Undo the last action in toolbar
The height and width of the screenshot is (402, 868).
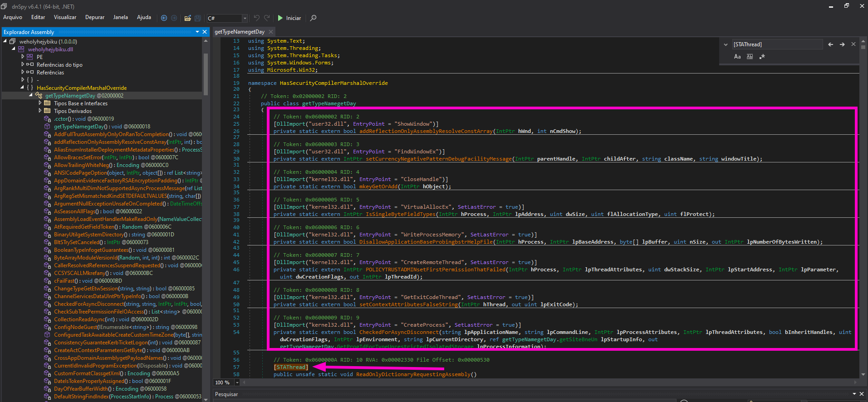(x=256, y=18)
